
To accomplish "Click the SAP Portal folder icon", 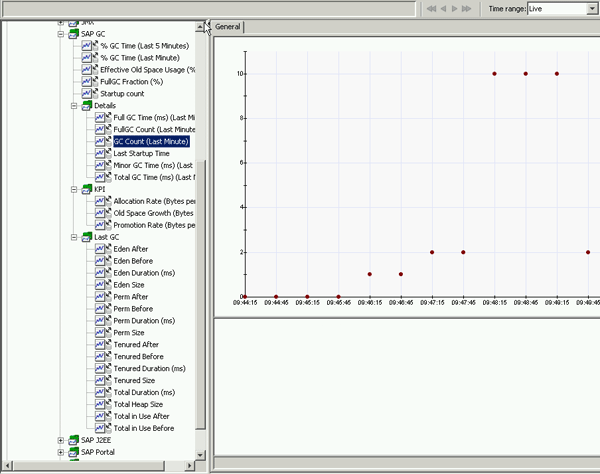I will coord(73,452).
